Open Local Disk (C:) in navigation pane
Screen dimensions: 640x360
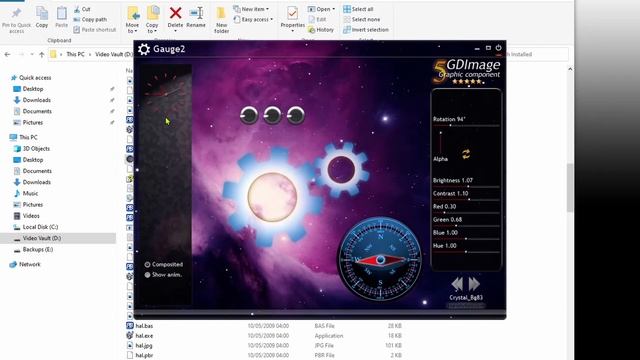[x=36, y=227]
